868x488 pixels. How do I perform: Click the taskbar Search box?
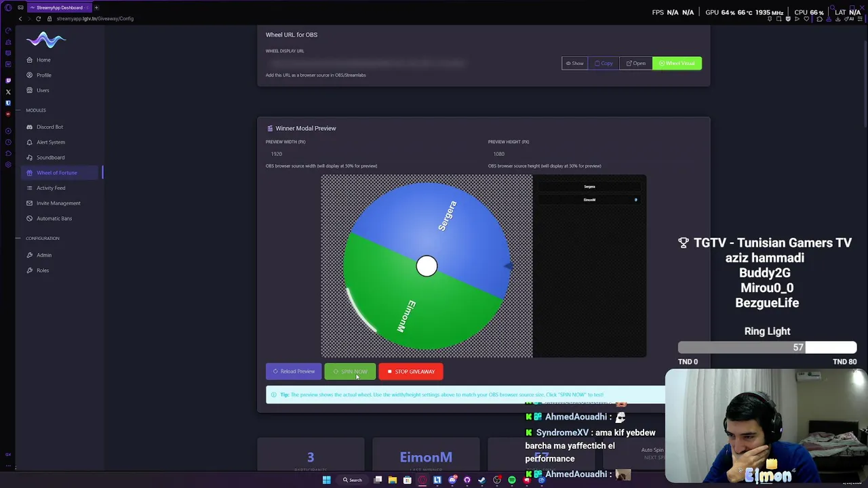(x=353, y=480)
